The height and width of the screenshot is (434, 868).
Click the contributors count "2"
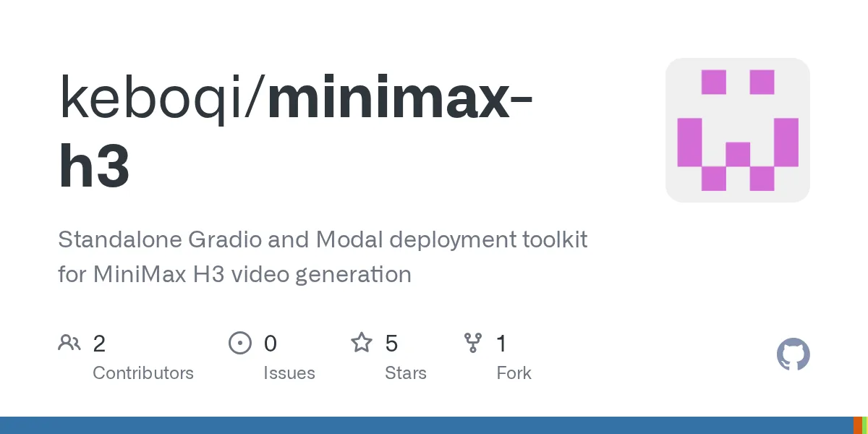pyautogui.click(x=99, y=344)
